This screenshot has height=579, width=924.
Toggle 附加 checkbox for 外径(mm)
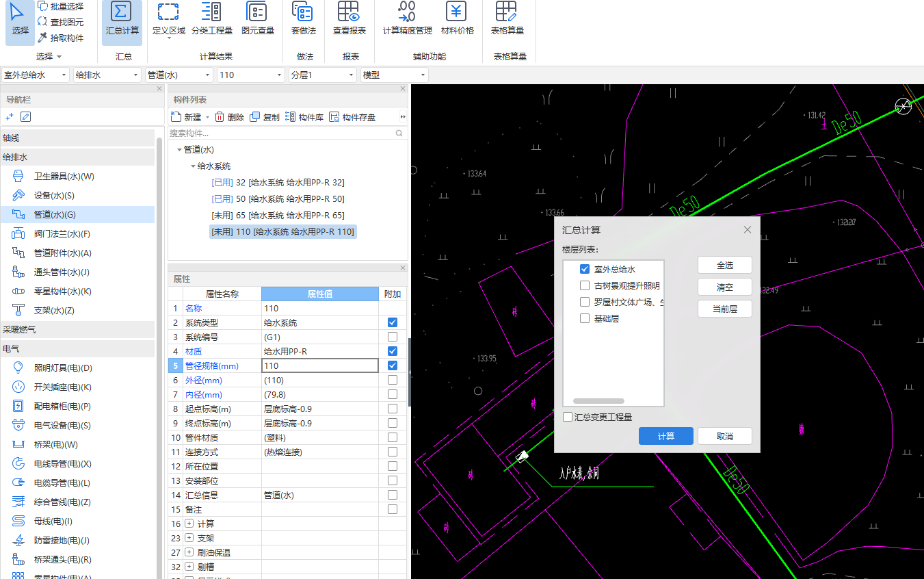pyautogui.click(x=393, y=380)
